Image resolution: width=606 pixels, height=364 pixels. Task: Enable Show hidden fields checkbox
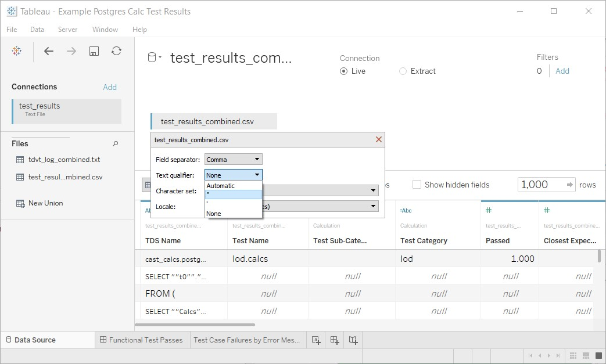click(417, 185)
